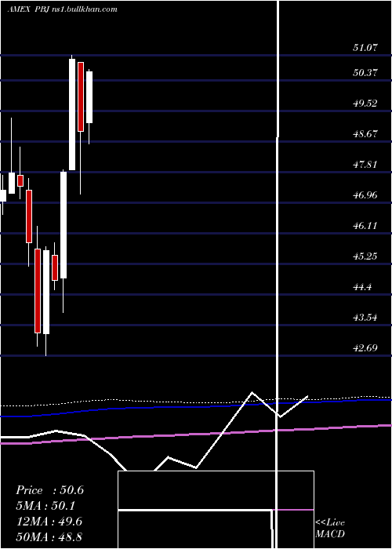The width and height of the screenshot is (392, 549).
Task: Select the red candlestick next to the highest candle
Action: 81,96
